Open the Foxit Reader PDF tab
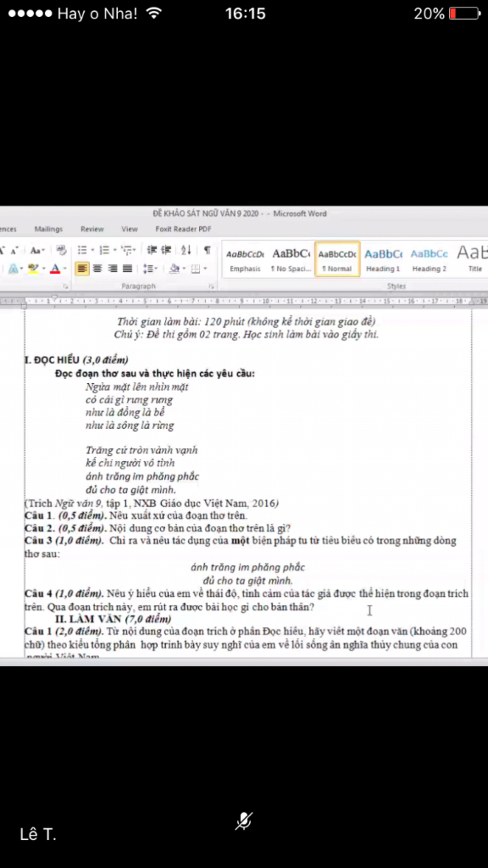The height and width of the screenshot is (868, 488). pyautogui.click(x=183, y=229)
